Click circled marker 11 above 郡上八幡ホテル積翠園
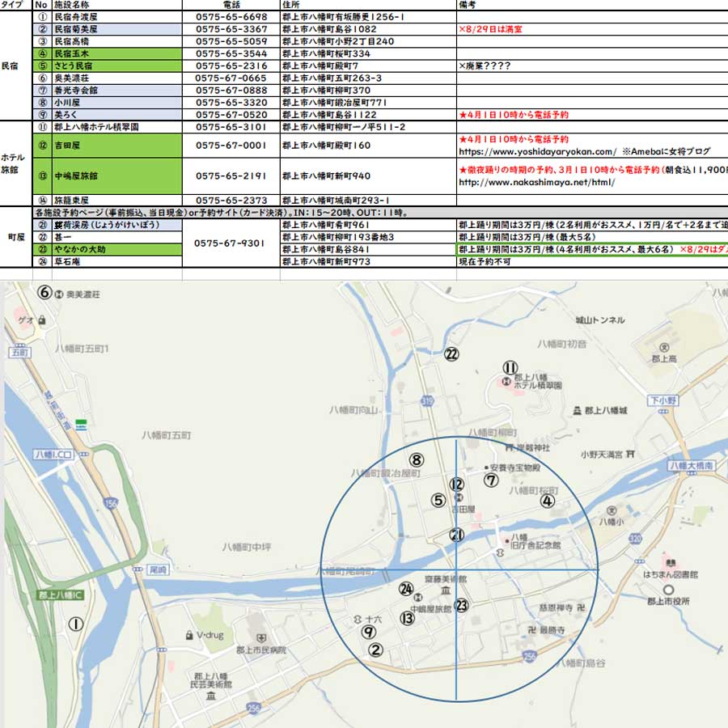This screenshot has height=728, width=728. click(x=510, y=368)
